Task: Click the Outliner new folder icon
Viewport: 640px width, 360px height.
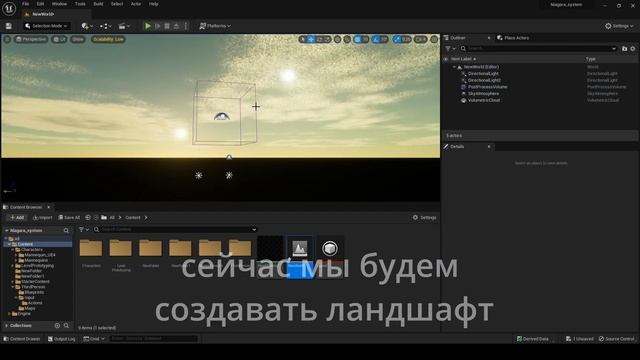Action: tap(624, 49)
